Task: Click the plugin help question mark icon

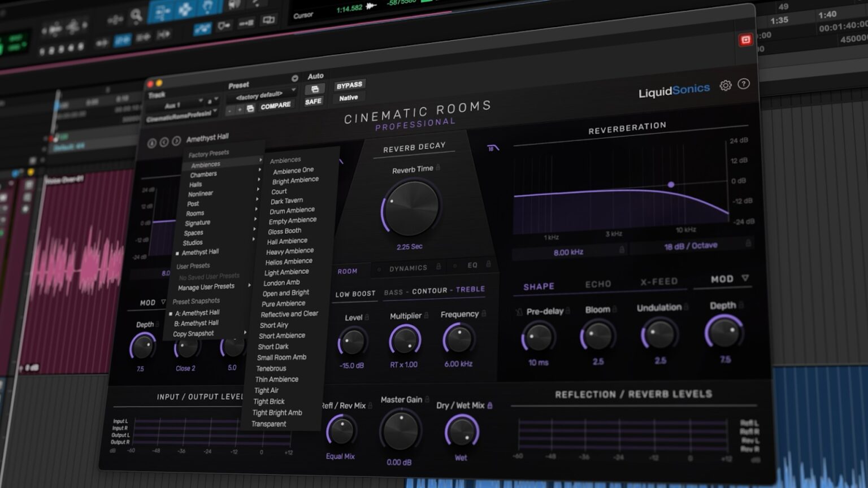Action: (744, 85)
